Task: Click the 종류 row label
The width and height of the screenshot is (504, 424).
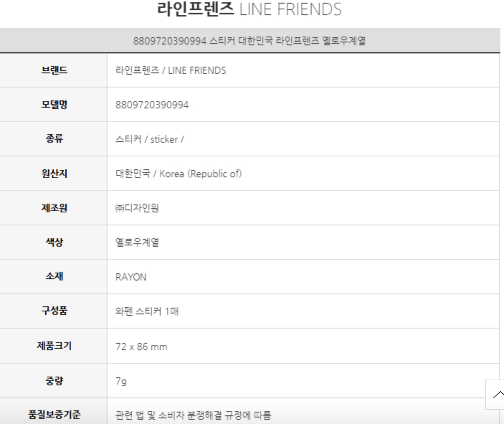Action: tap(54, 139)
